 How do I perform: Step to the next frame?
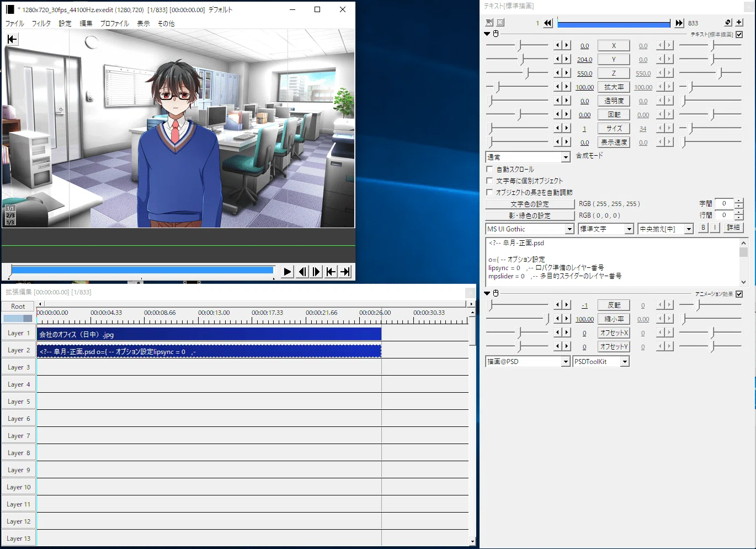point(316,271)
